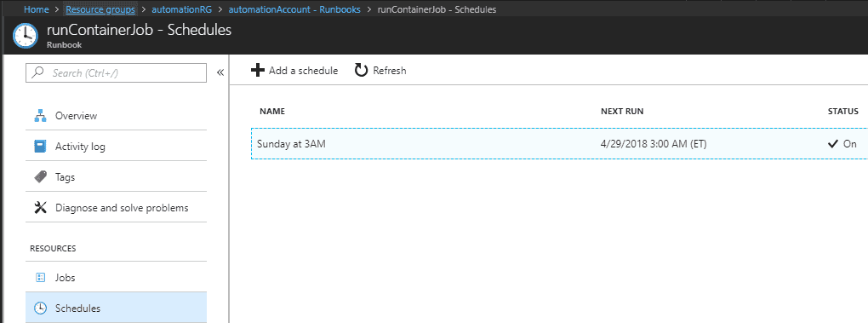
Task: Click the Jobs list icon
Action: [40, 277]
